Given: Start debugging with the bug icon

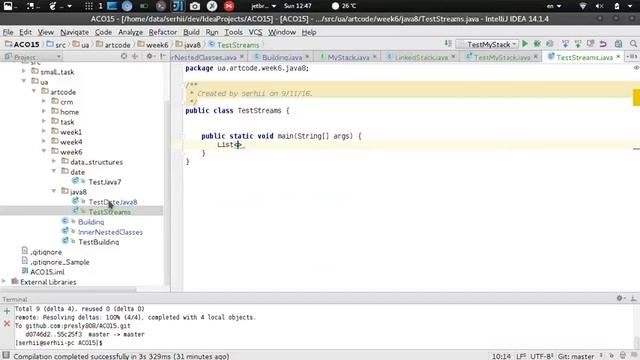Looking at the screenshot, I should click(x=537, y=44).
